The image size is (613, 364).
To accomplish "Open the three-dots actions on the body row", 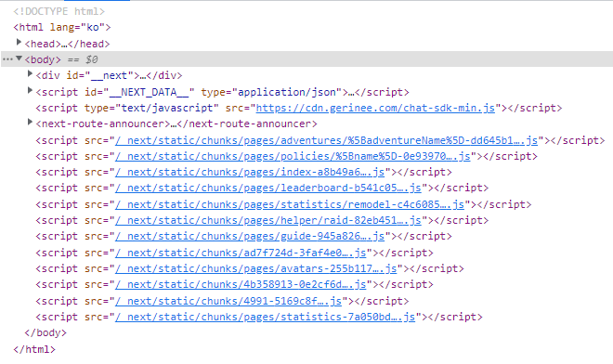I will coord(7,59).
